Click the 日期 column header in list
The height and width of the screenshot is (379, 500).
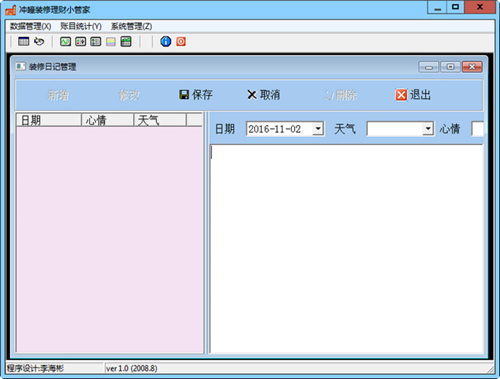point(49,120)
